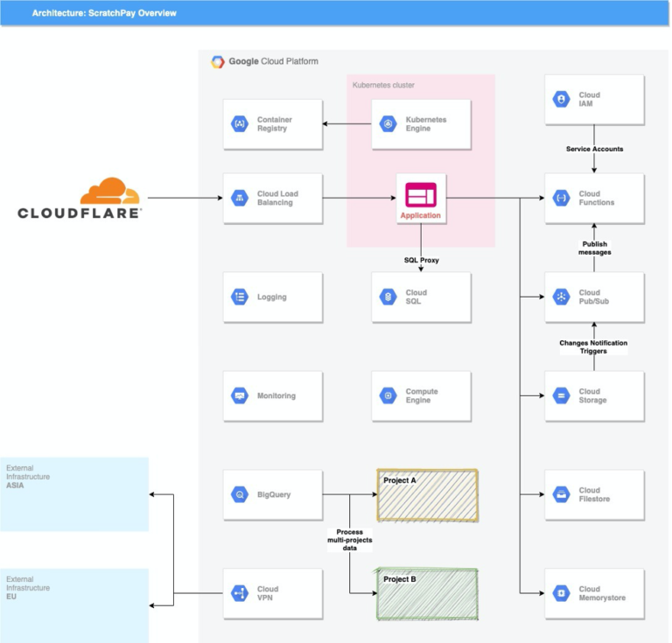
Task: Click the 'Cloud Storage' text label
Action: point(592,395)
